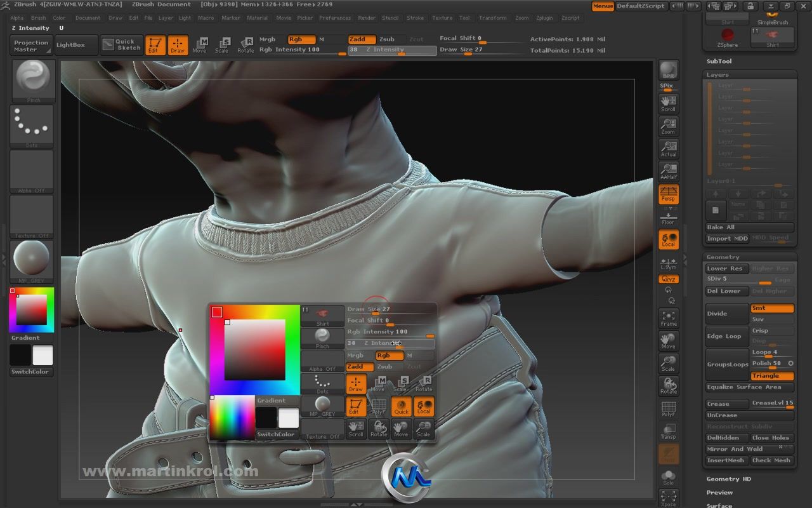The width and height of the screenshot is (812, 508).
Task: Select Move mode in top toolbar
Action: point(200,45)
